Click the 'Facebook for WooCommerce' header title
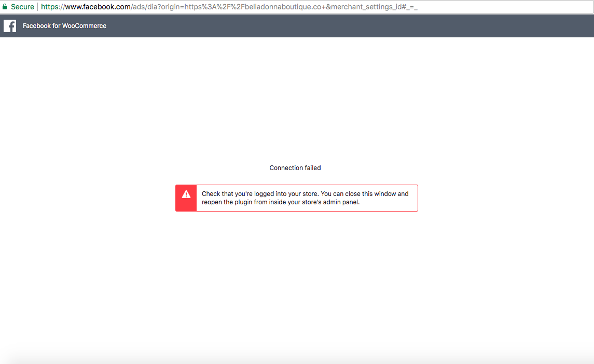The height and width of the screenshot is (364, 594). (x=64, y=26)
